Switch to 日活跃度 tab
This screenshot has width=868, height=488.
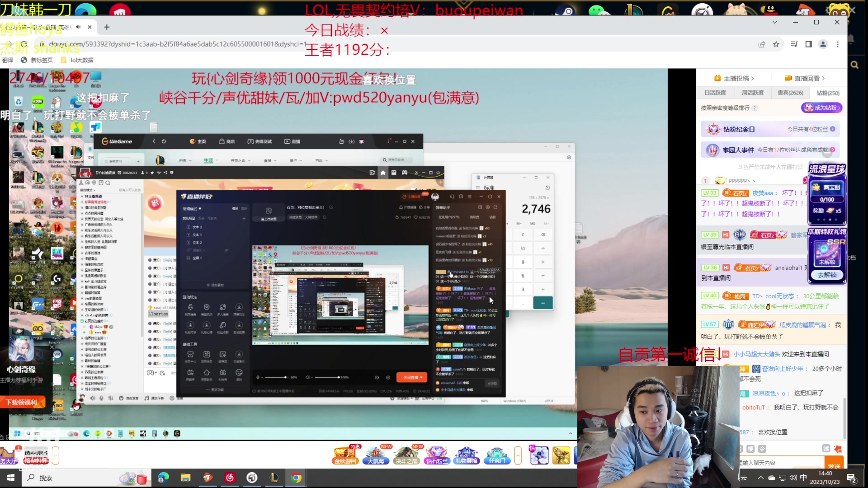[715, 93]
